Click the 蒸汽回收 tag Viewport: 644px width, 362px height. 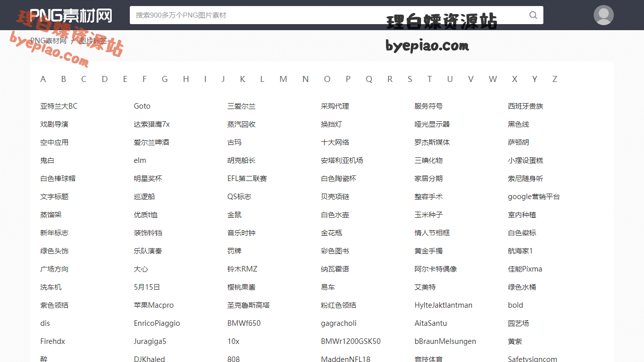[x=242, y=124]
